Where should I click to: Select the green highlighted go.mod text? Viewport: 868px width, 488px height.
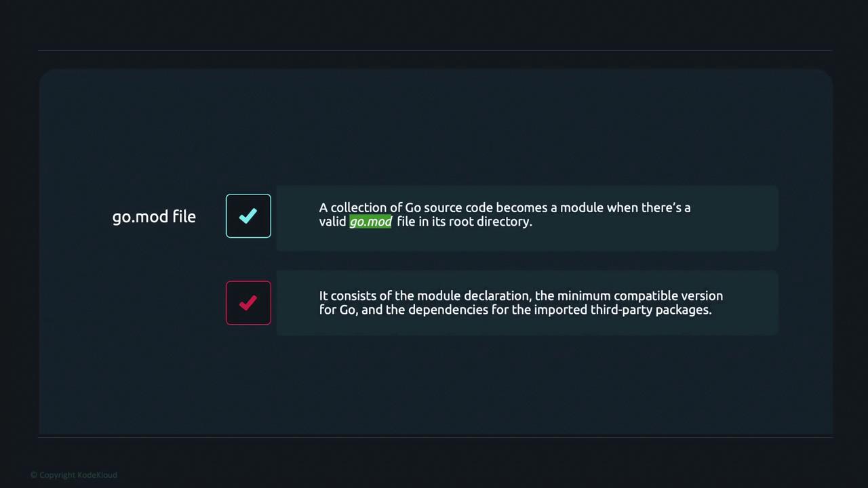point(370,222)
